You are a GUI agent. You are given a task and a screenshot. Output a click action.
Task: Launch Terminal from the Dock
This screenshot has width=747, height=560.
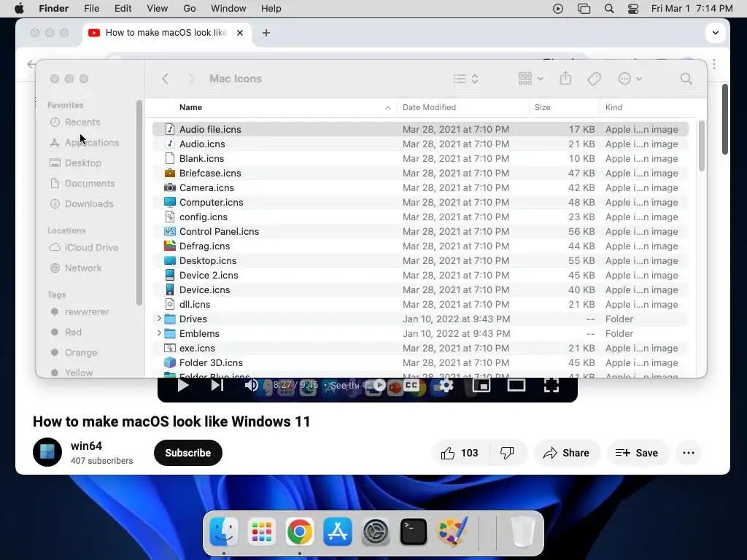tap(414, 532)
